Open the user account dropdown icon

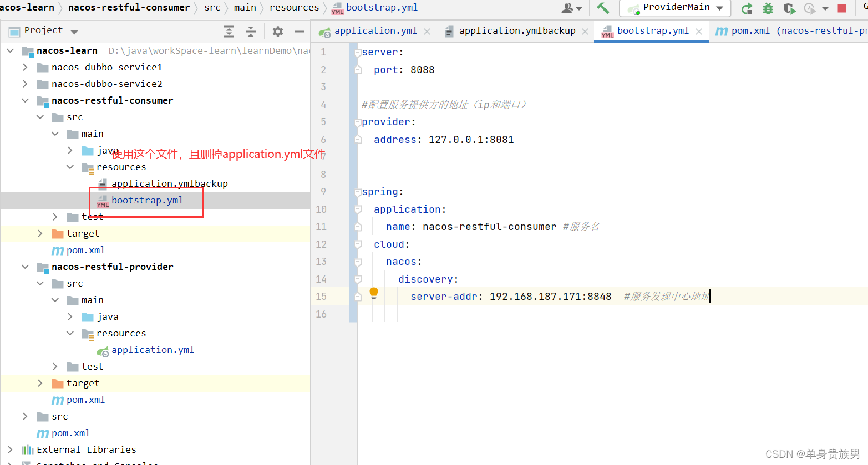tap(572, 8)
